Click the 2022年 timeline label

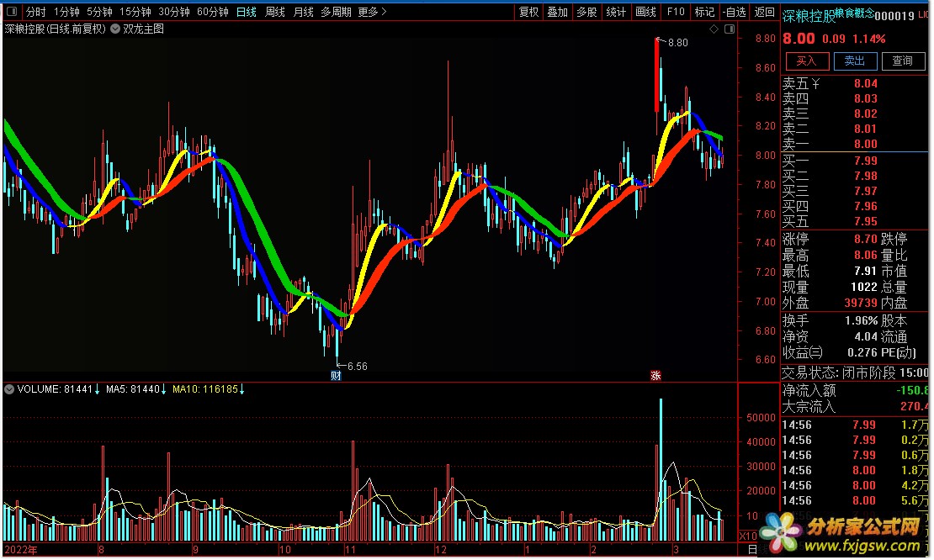pyautogui.click(x=21, y=549)
